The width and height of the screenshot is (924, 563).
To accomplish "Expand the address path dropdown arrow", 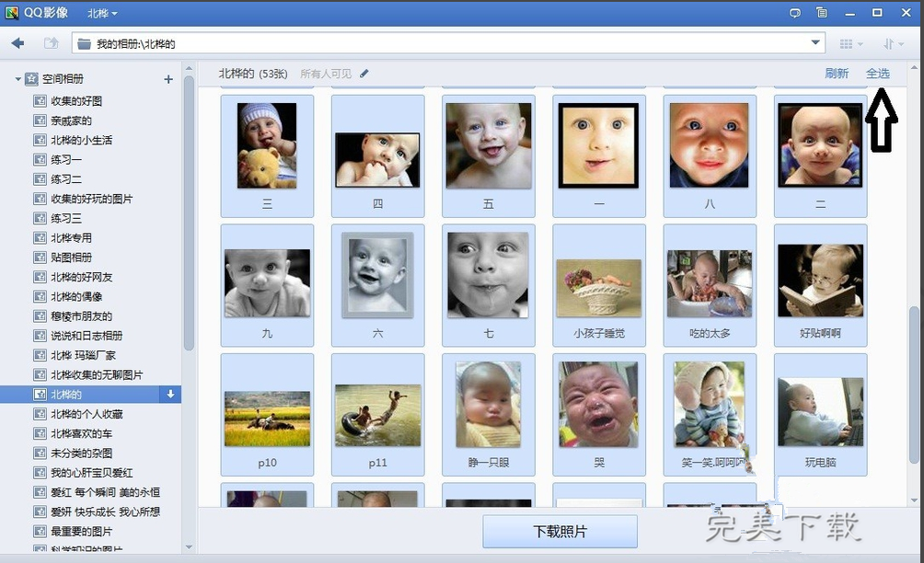I will point(815,42).
